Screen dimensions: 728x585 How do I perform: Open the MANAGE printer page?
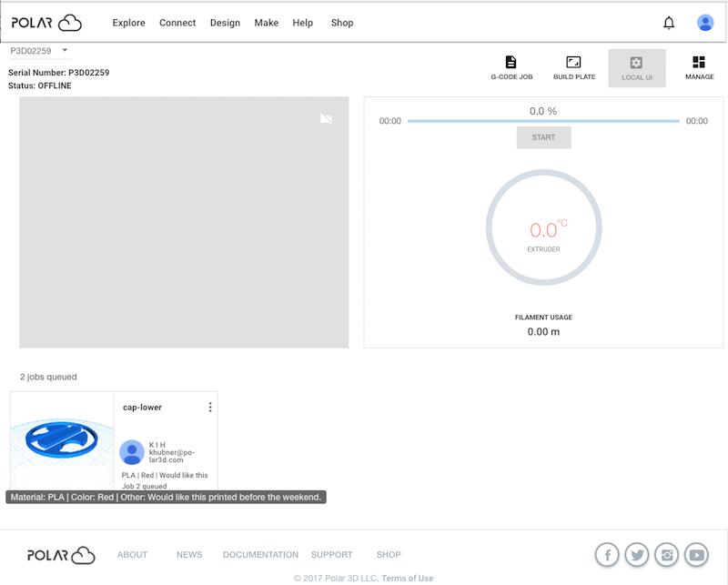tap(699, 68)
